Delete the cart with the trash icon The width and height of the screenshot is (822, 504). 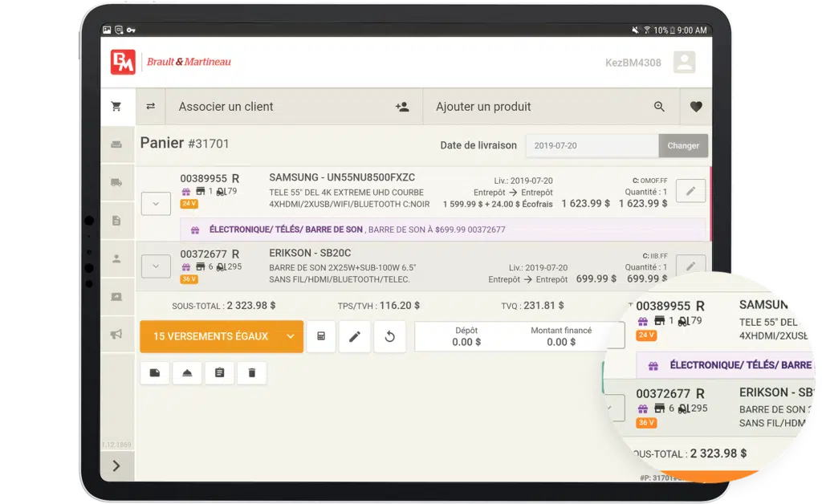[251, 373]
